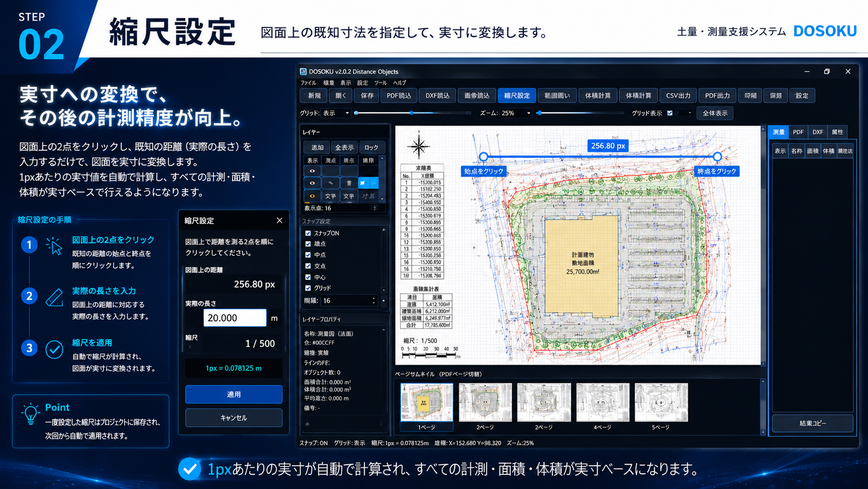Image resolution: width=868 pixels, height=489 pixels.
Task: Click the CSV出力 toolbar button
Action: (x=678, y=96)
